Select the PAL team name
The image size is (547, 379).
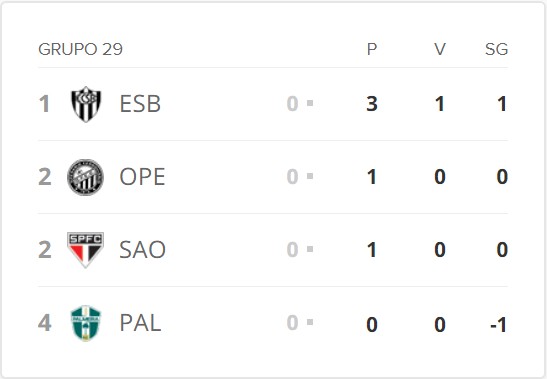tap(140, 323)
